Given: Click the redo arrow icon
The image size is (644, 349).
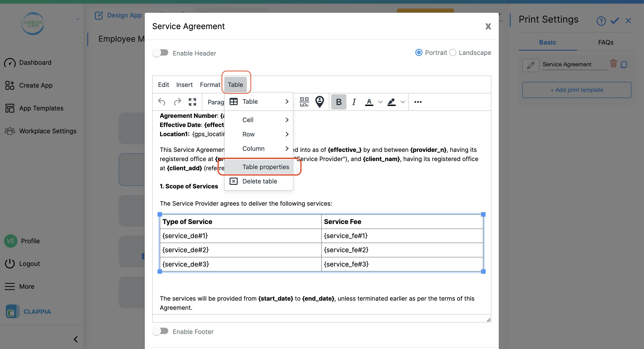Looking at the screenshot, I should pyautogui.click(x=177, y=102).
